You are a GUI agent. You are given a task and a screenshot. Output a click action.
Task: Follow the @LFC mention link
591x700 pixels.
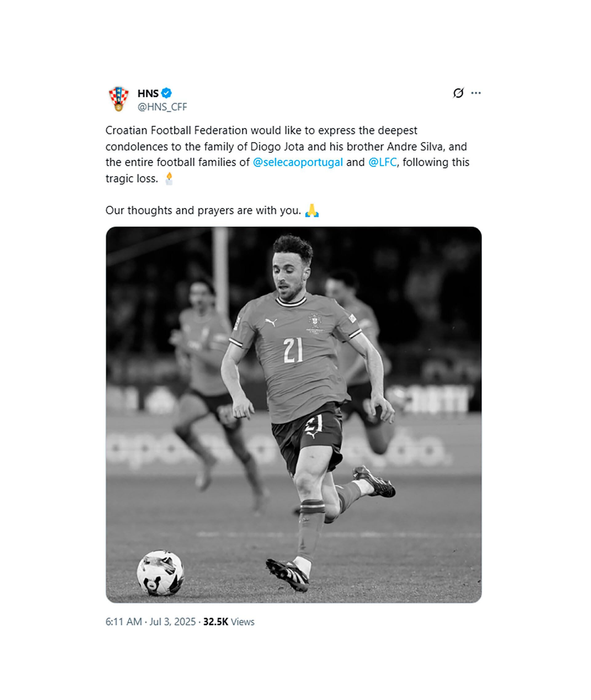tap(383, 162)
